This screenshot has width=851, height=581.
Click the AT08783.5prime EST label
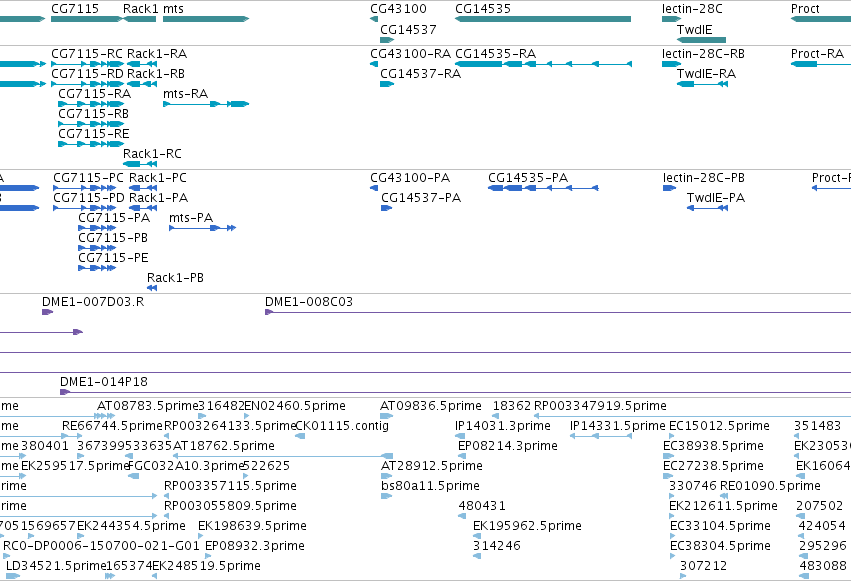point(148,406)
